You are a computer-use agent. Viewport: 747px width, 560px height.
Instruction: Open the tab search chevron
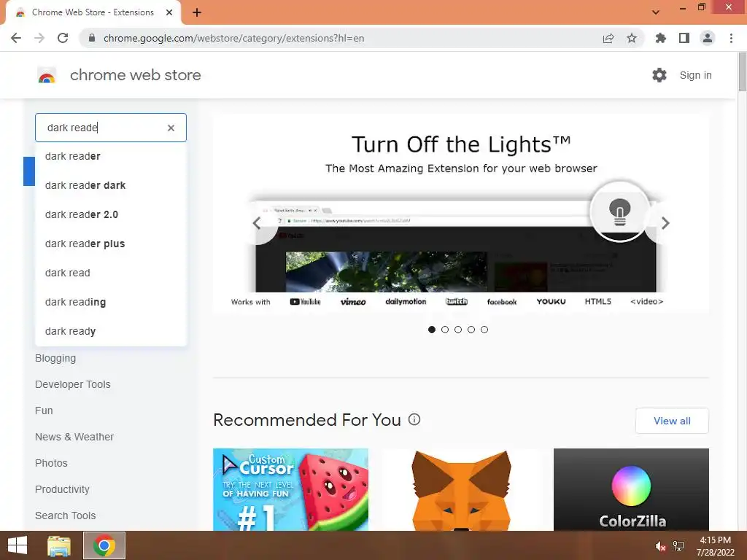pyautogui.click(x=656, y=12)
